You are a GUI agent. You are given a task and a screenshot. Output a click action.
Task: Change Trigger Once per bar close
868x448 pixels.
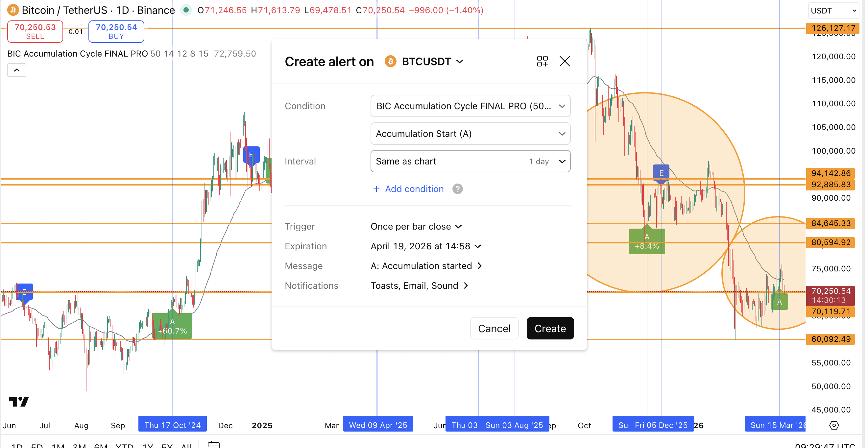pyautogui.click(x=416, y=227)
